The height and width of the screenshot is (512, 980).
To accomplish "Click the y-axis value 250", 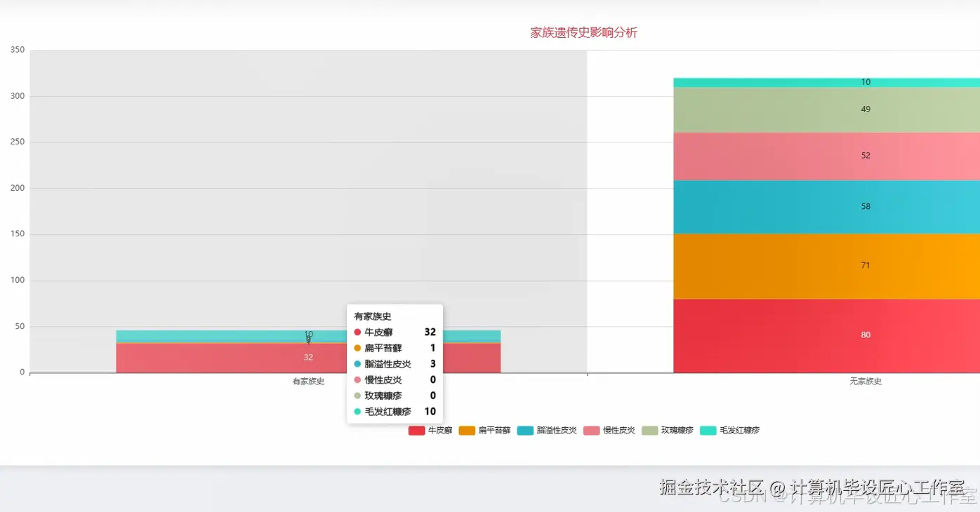I will click(x=18, y=142).
